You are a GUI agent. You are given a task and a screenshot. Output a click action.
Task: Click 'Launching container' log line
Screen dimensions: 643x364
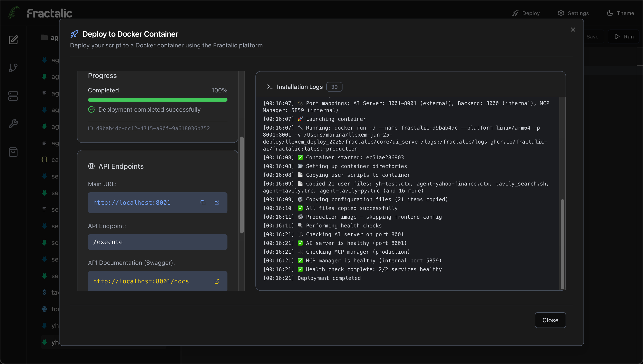point(315,119)
